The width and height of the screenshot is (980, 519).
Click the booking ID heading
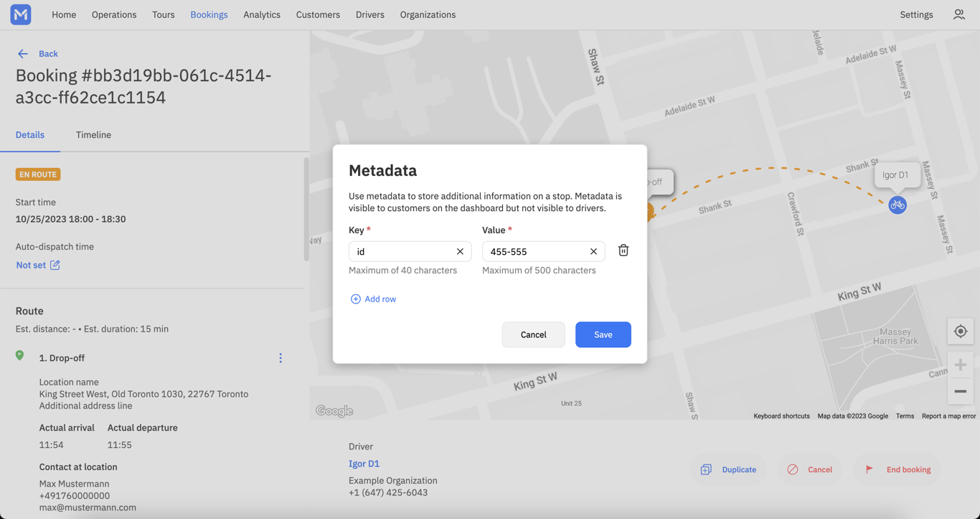[143, 86]
